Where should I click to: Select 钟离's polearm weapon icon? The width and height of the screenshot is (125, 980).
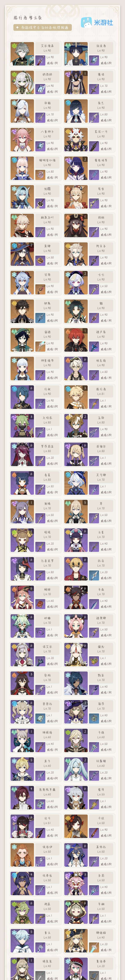click(x=40, y=317)
